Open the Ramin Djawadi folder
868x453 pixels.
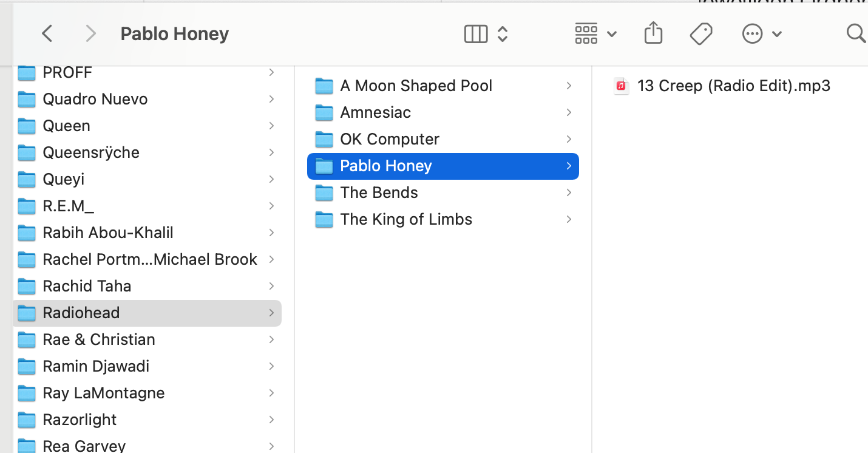click(96, 366)
